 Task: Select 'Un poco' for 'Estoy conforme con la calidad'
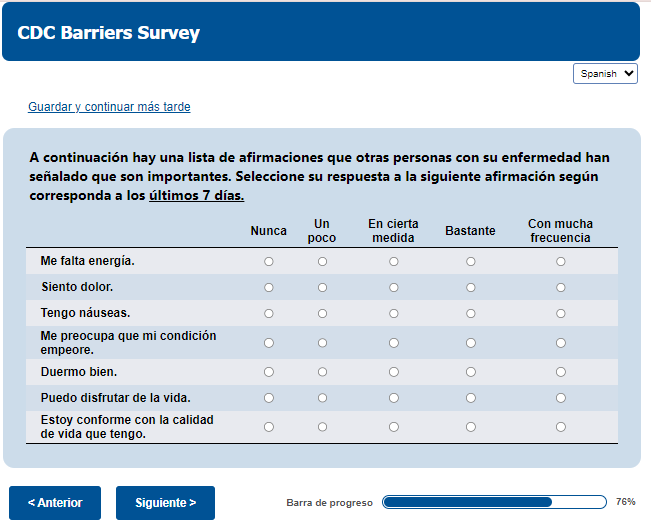(x=322, y=427)
